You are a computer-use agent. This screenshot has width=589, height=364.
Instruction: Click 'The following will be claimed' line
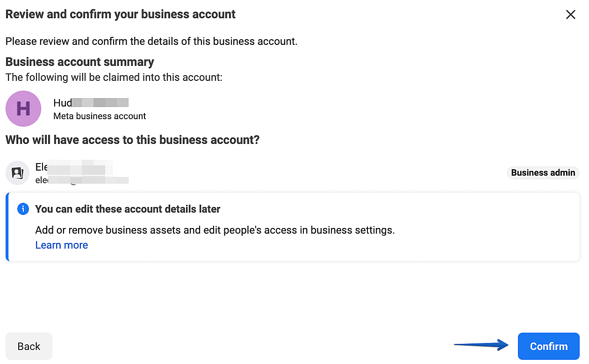click(x=114, y=77)
